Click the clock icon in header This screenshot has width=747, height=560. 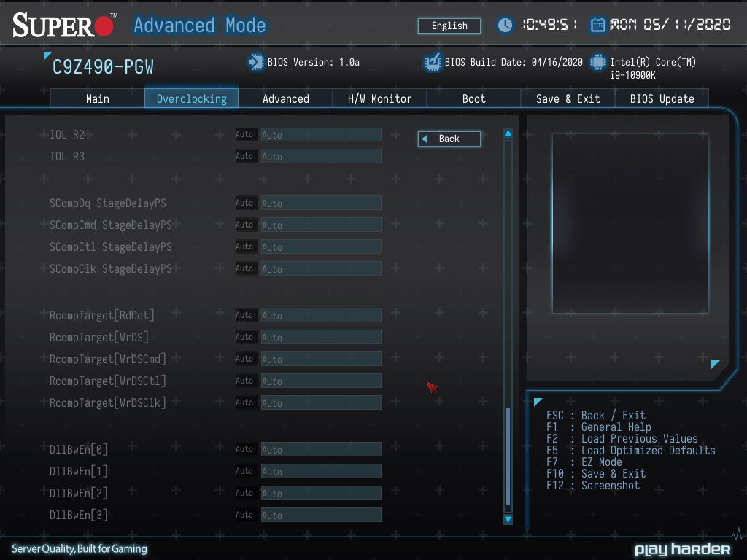click(x=505, y=25)
